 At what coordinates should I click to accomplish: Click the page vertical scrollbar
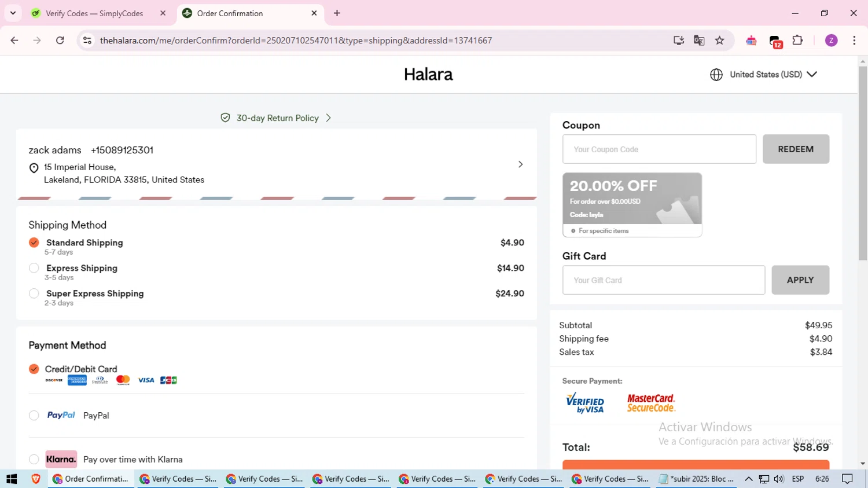pyautogui.click(x=863, y=163)
